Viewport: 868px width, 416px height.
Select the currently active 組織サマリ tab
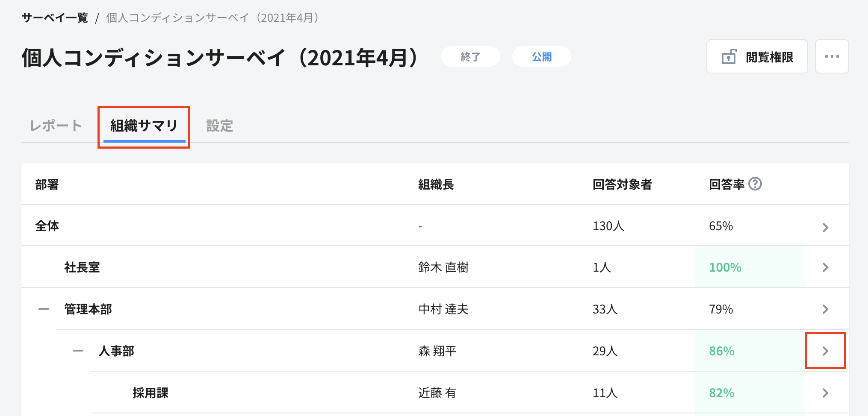coord(144,126)
